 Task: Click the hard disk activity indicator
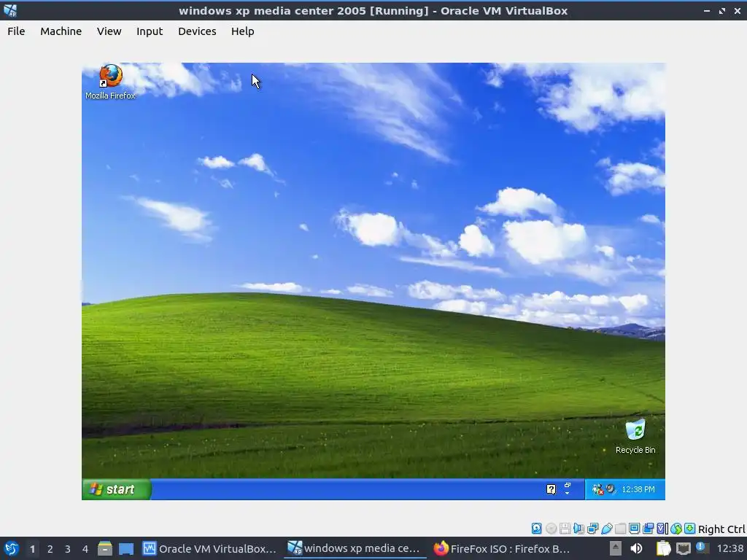click(536, 528)
